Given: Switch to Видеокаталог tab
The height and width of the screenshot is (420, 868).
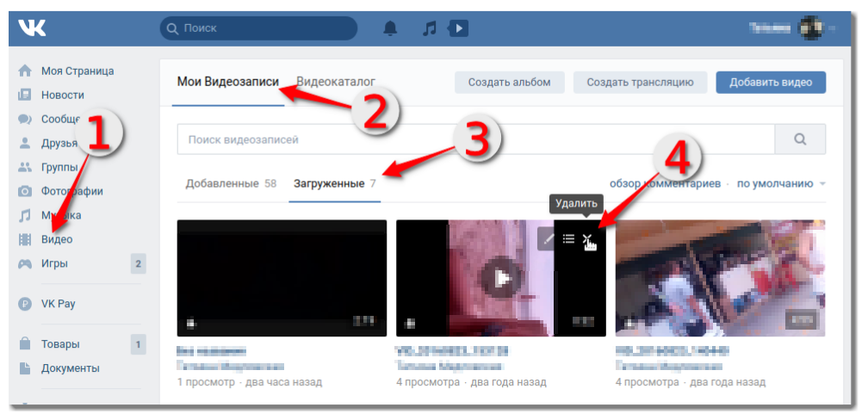Looking at the screenshot, I should pyautogui.click(x=336, y=82).
